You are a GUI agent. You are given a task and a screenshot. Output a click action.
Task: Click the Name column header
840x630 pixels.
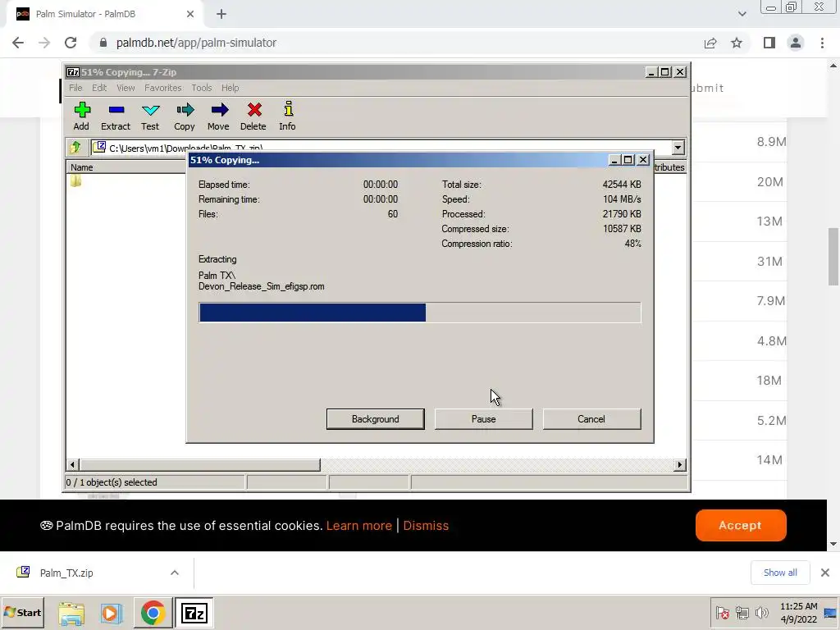pyautogui.click(x=126, y=167)
